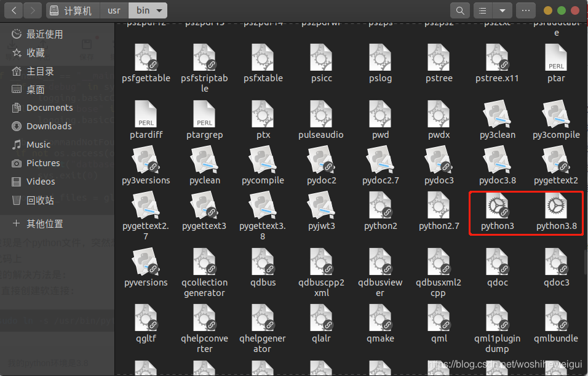Select the psfgettable file icon
The image size is (588, 376).
tap(146, 57)
